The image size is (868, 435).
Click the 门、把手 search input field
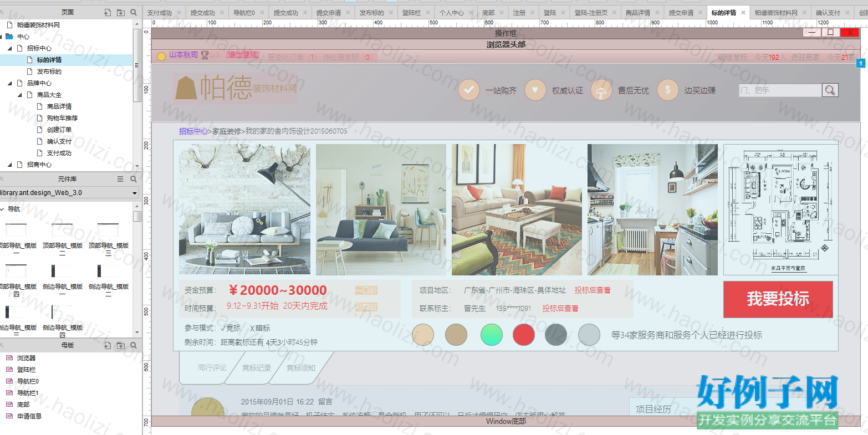tap(780, 90)
